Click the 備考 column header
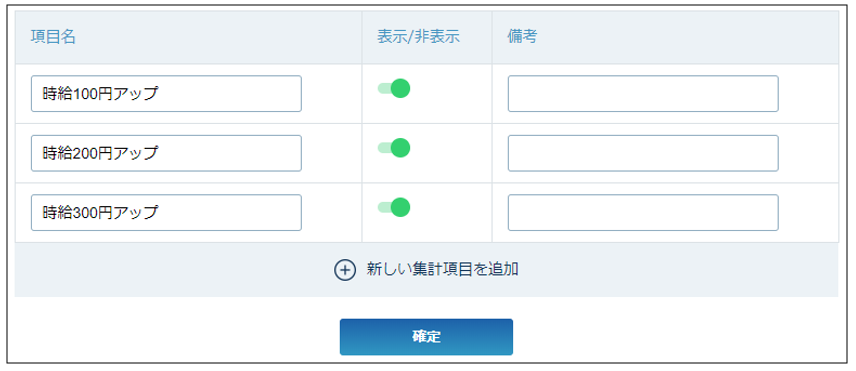Viewport: 856px width, 371px height. 522,37
